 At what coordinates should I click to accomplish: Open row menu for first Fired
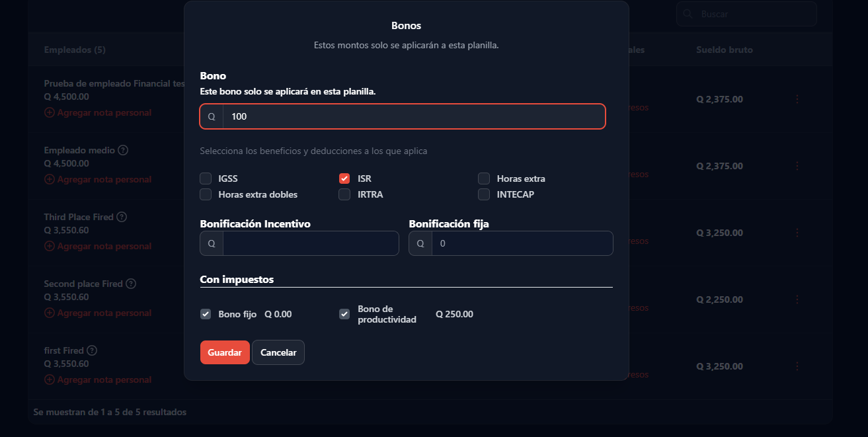tap(797, 366)
